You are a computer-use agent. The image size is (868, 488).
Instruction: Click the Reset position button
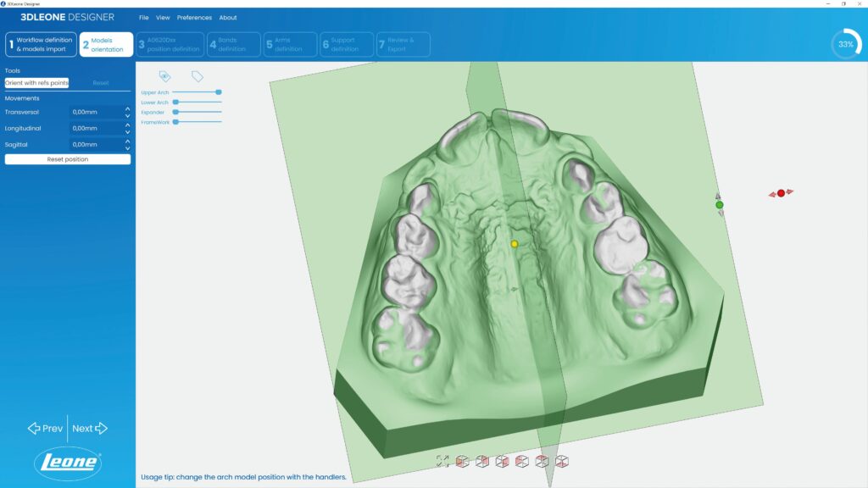click(68, 159)
